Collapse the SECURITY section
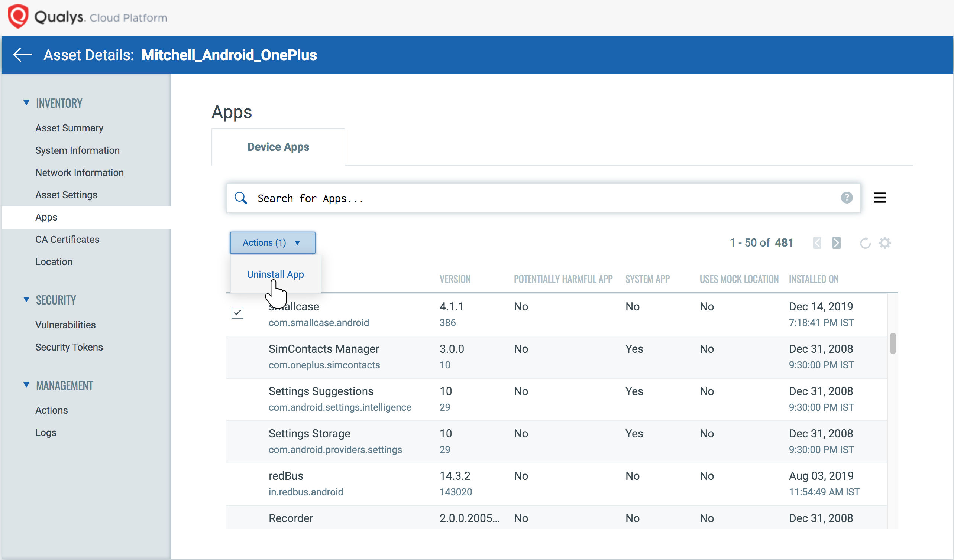 tap(26, 299)
